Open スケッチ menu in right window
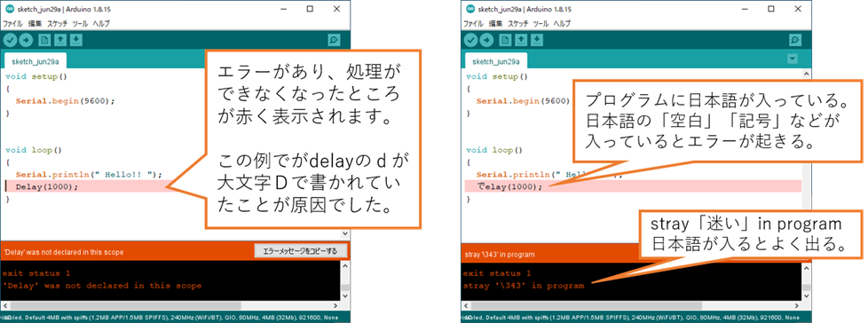This screenshot has height=323, width=868. point(518,24)
